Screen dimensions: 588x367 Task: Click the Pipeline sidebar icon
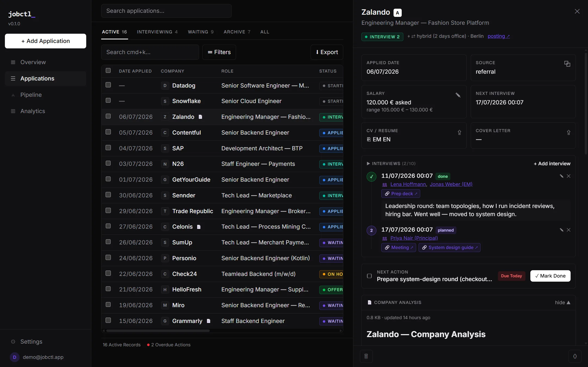coord(13,95)
